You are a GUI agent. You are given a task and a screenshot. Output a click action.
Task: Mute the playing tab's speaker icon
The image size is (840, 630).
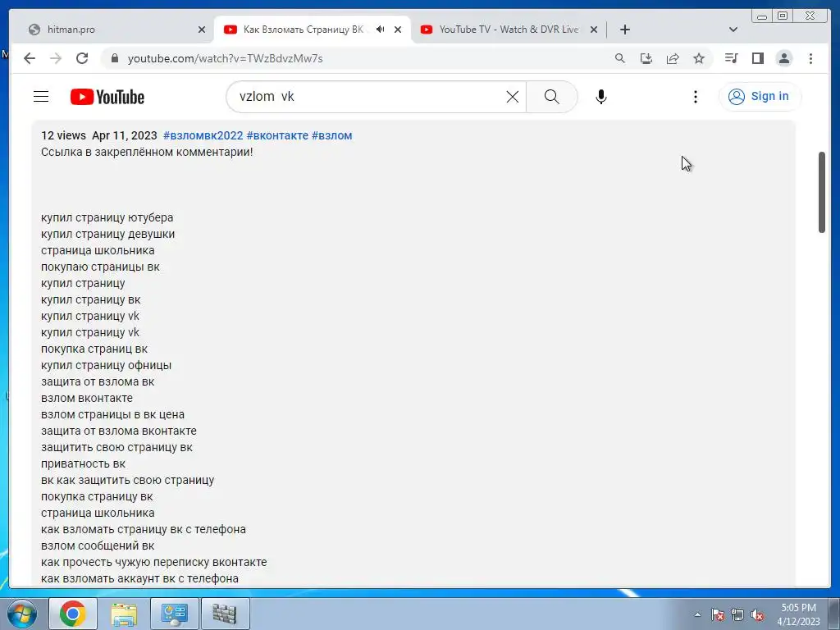click(x=381, y=30)
